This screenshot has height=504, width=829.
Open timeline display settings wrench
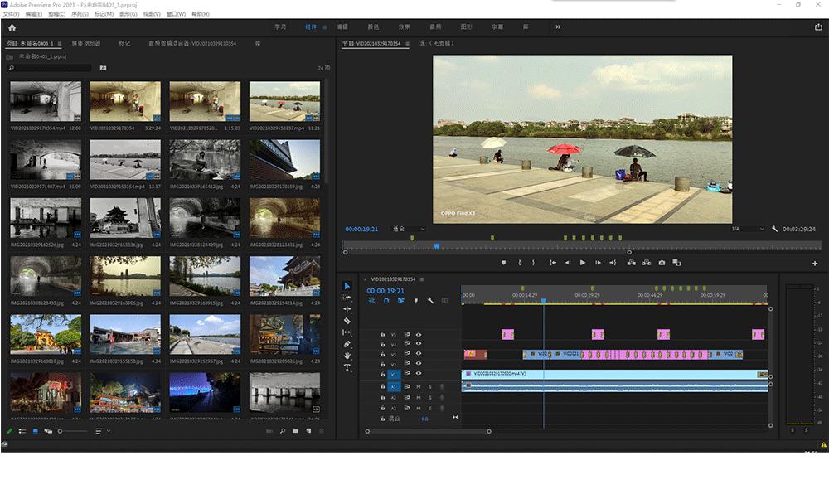430,300
